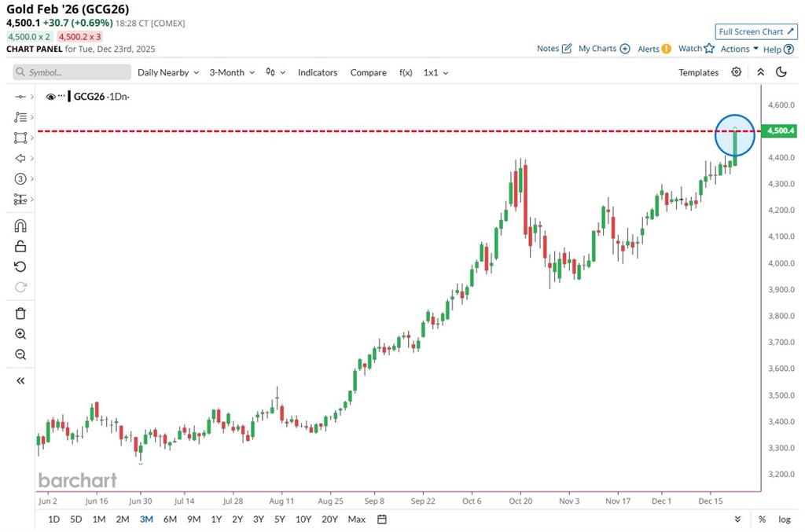Delete drawings with the trash icon
The width and height of the screenshot is (805, 532).
point(20,314)
